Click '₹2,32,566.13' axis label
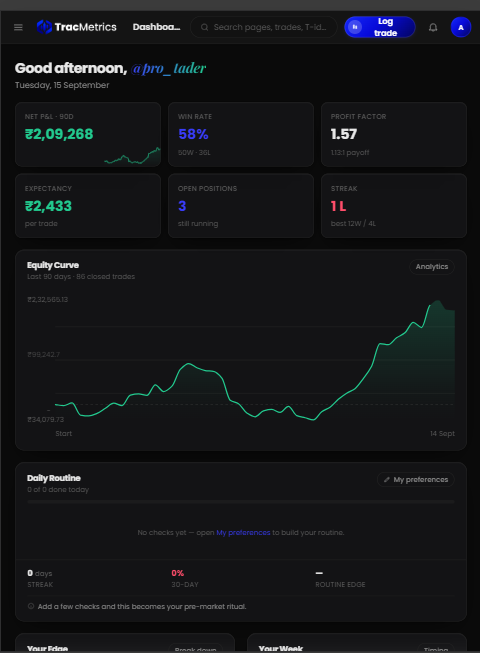This screenshot has height=653, width=480. pos(48,299)
